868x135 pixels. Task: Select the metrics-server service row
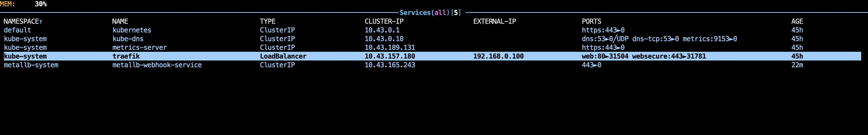coord(139,48)
